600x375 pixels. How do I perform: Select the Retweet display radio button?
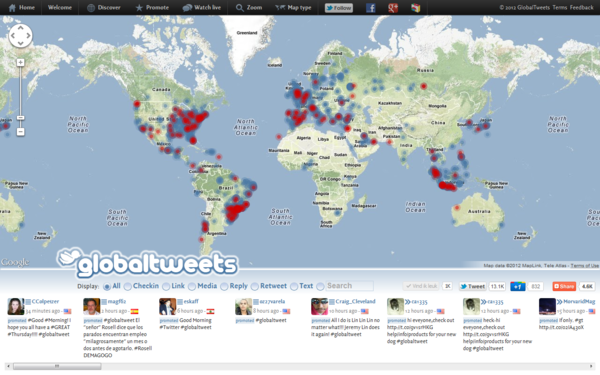[x=255, y=286]
